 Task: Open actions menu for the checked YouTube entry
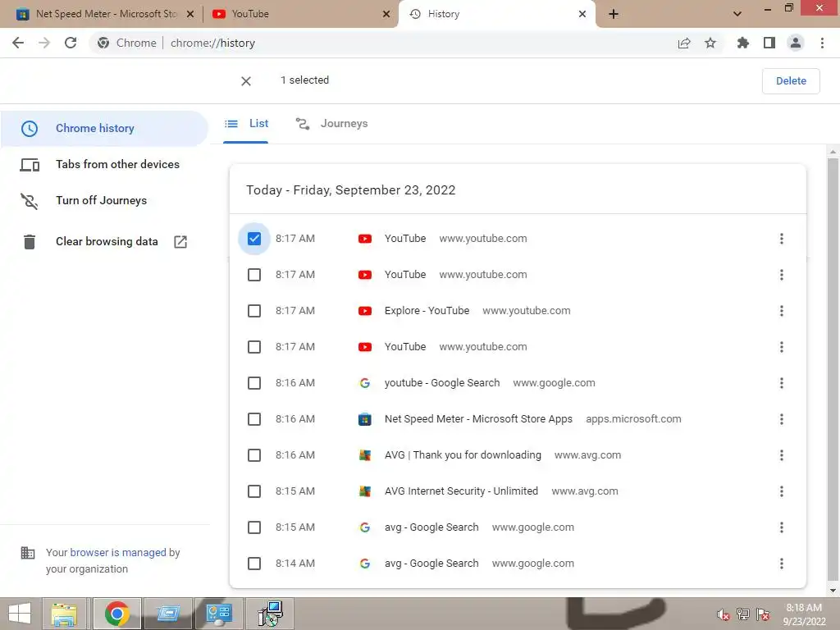pos(782,239)
